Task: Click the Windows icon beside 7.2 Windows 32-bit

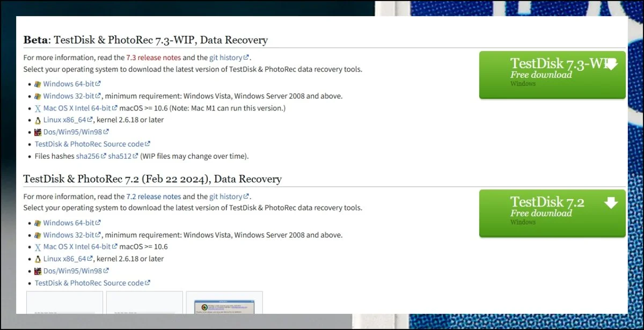Action: (38, 235)
